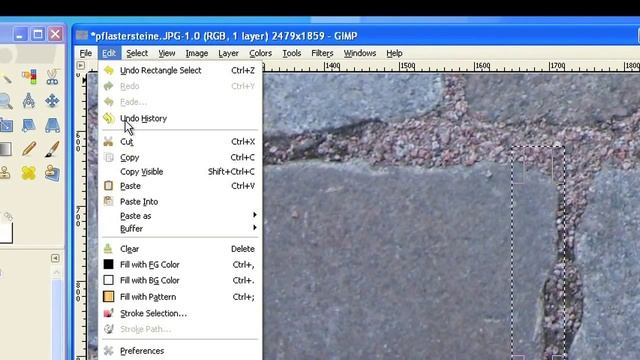The height and width of the screenshot is (360, 640).
Task: Open the File menu
Action: (x=85, y=53)
